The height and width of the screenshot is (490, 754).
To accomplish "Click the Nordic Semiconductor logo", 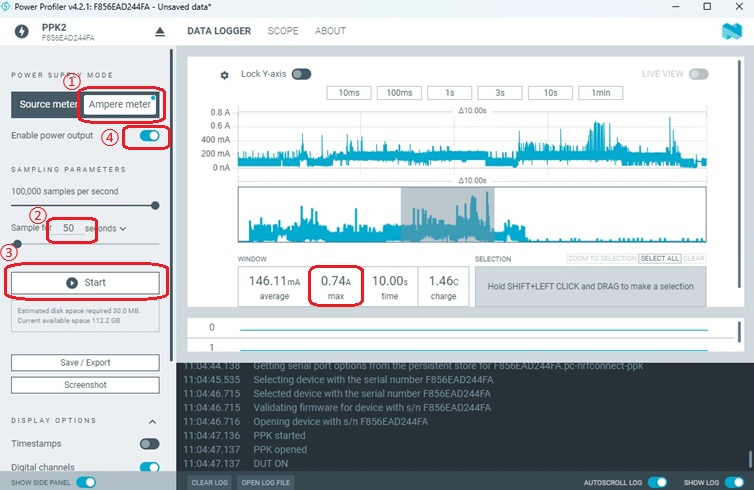I will point(732,31).
